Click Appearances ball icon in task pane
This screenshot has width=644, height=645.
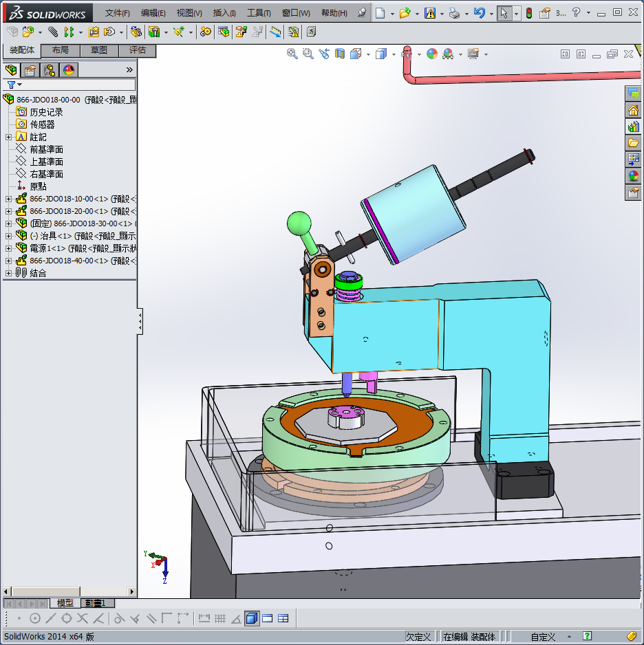pyautogui.click(x=633, y=176)
